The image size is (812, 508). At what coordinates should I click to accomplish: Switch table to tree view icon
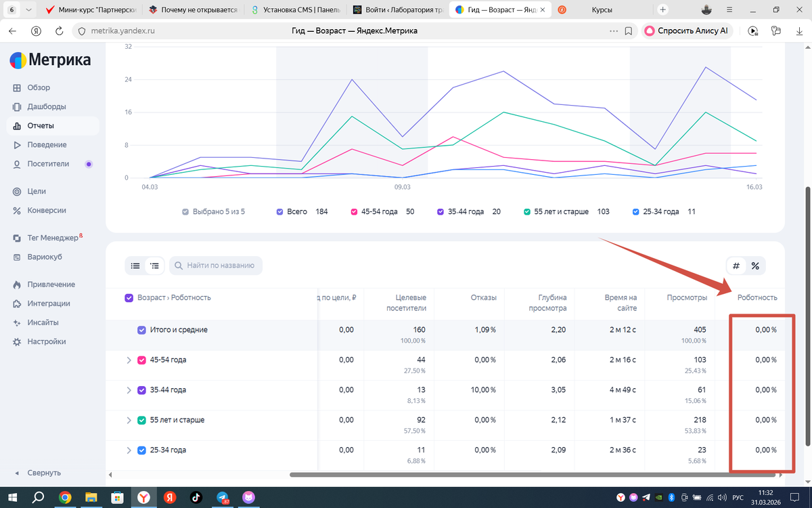point(155,266)
